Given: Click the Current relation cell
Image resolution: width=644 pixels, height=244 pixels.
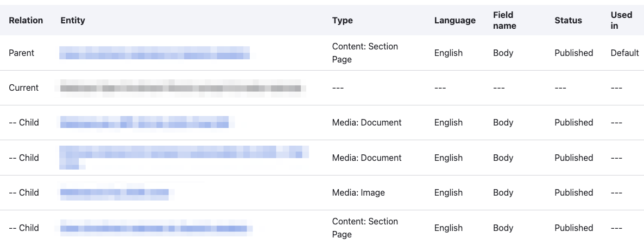Looking at the screenshot, I should 23,87.
